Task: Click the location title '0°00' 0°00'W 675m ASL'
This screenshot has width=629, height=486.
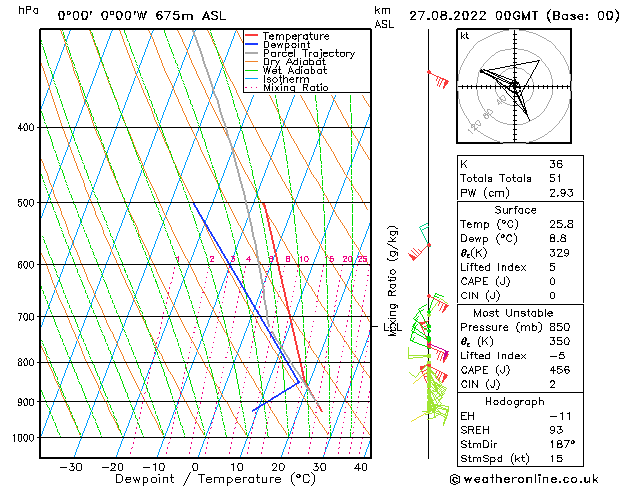Action: click(142, 16)
